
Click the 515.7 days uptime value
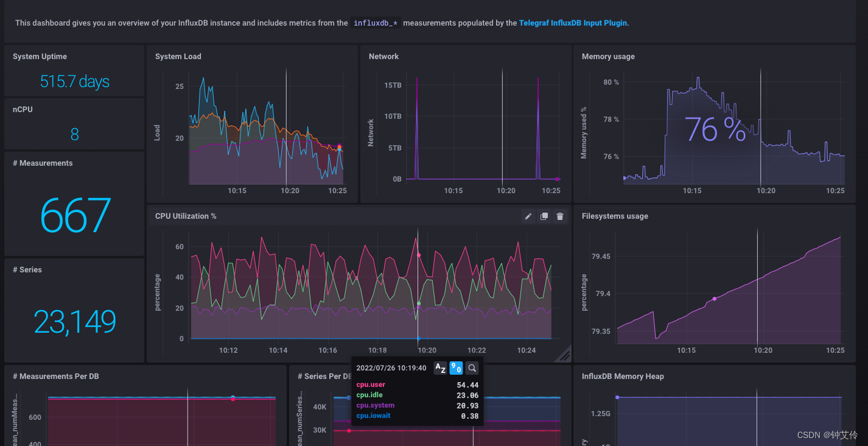click(x=74, y=81)
